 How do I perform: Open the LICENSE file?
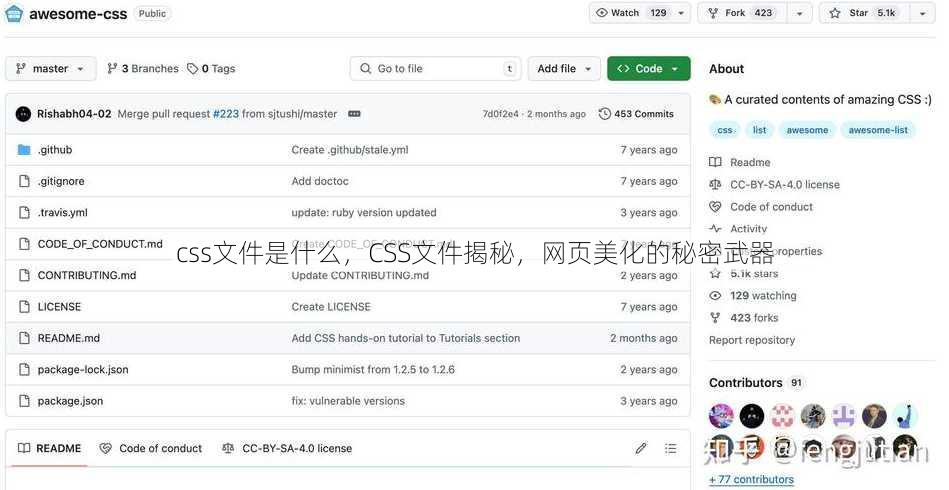click(x=59, y=307)
